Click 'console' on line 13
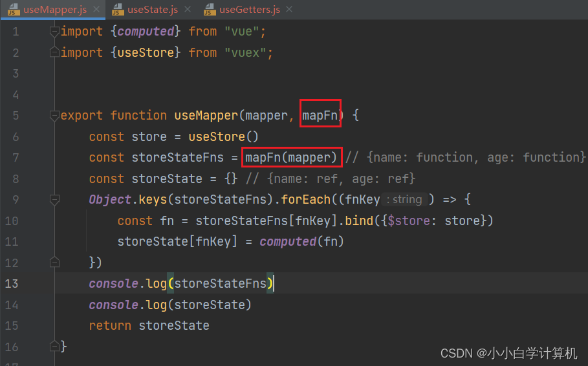The width and height of the screenshot is (588, 366). click(x=114, y=283)
